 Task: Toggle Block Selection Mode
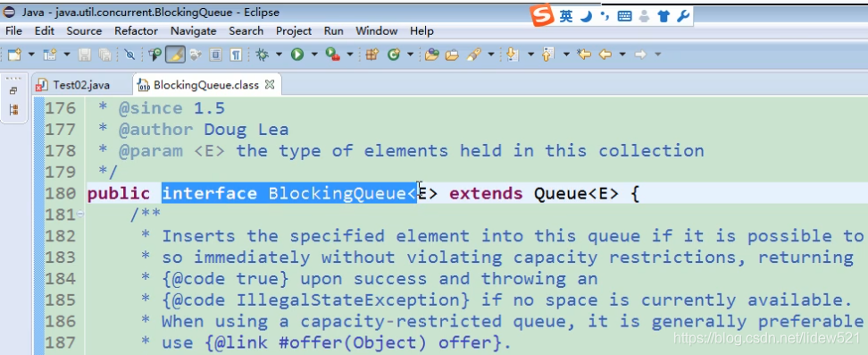215,55
